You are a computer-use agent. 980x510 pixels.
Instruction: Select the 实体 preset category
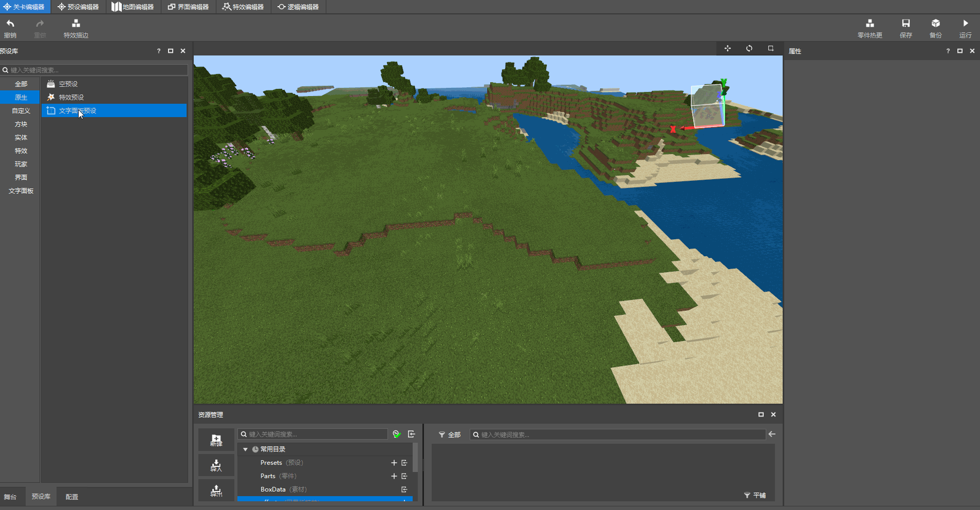click(21, 138)
